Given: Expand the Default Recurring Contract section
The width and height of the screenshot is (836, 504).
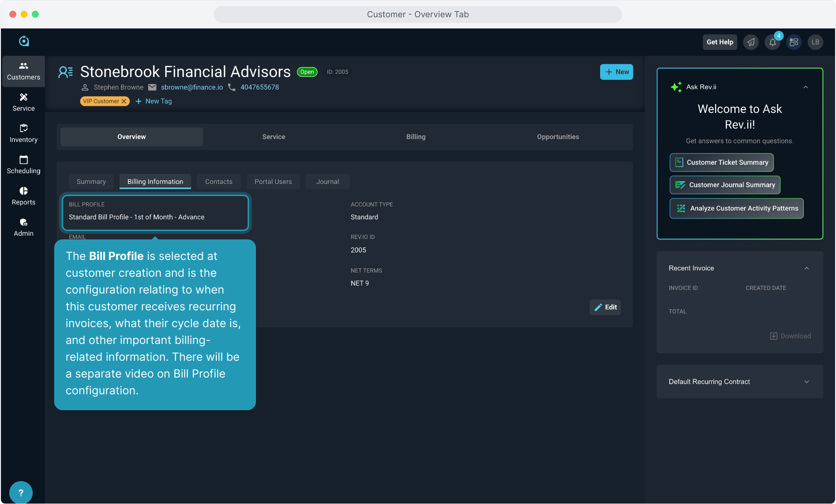Looking at the screenshot, I should tap(806, 382).
